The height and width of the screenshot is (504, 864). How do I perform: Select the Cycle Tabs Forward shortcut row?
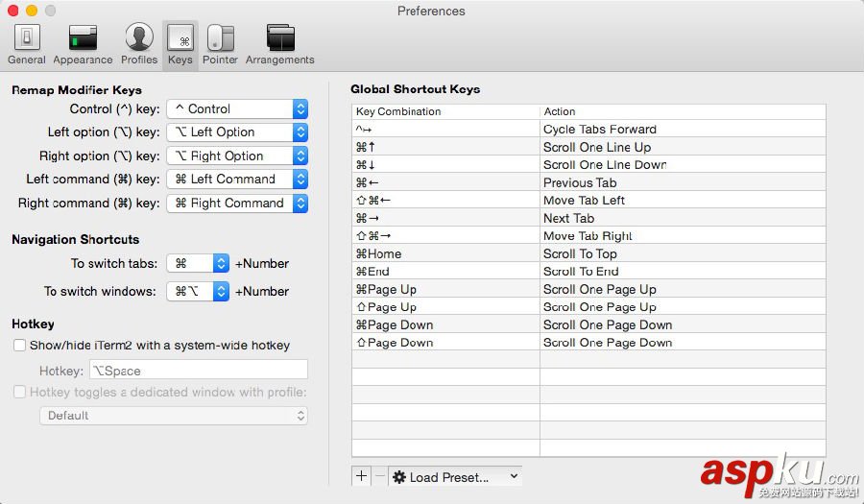tap(588, 130)
